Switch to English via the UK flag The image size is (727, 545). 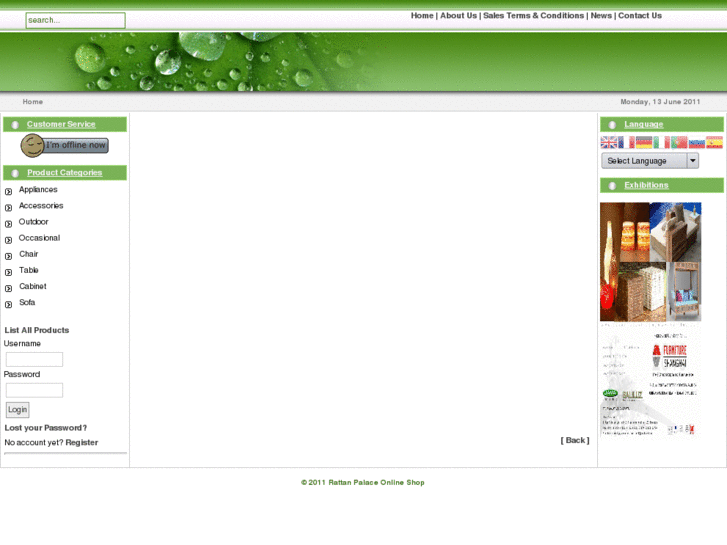[x=609, y=142]
